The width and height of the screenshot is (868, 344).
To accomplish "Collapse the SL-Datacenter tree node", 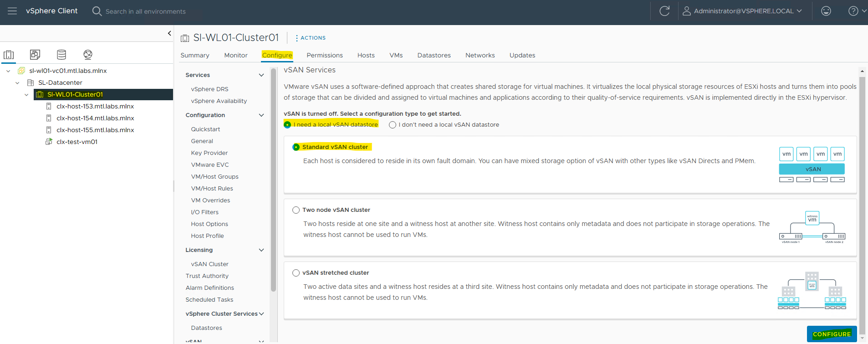I will click(17, 82).
